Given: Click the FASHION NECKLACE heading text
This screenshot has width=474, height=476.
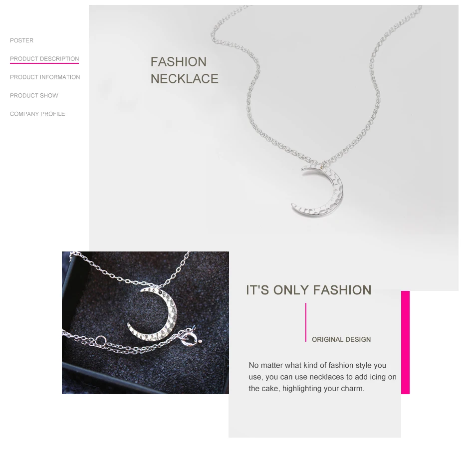Looking at the screenshot, I should tap(184, 70).
